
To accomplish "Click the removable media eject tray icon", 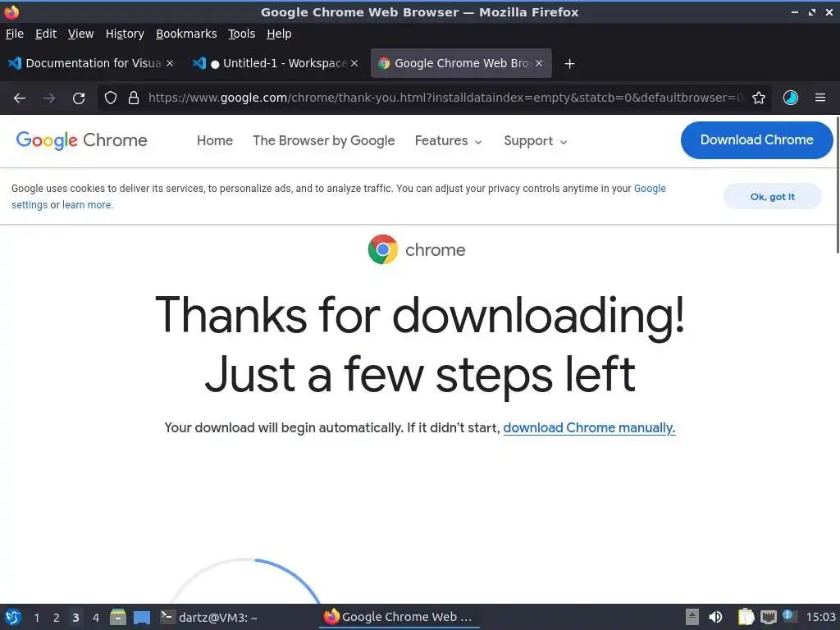I will [x=692, y=617].
